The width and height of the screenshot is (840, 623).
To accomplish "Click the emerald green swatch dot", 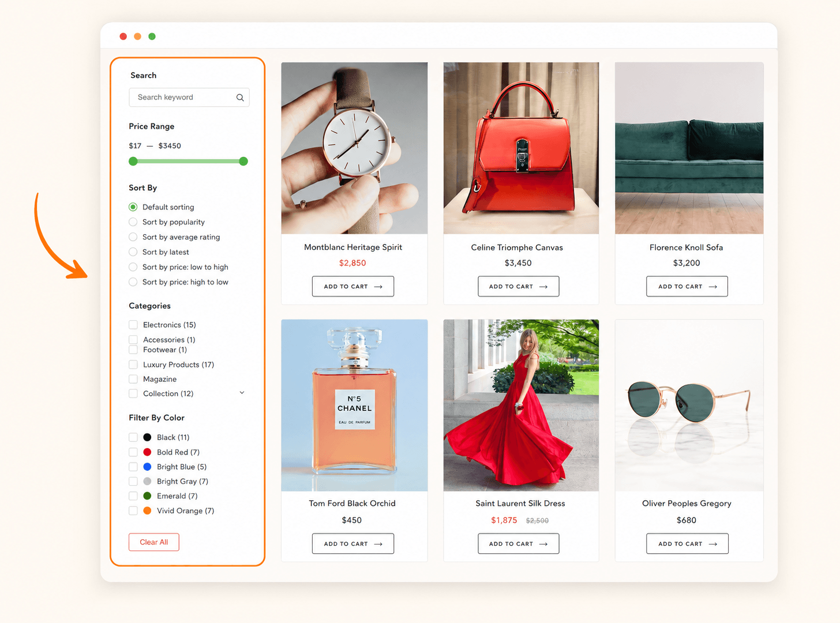I will (x=147, y=496).
